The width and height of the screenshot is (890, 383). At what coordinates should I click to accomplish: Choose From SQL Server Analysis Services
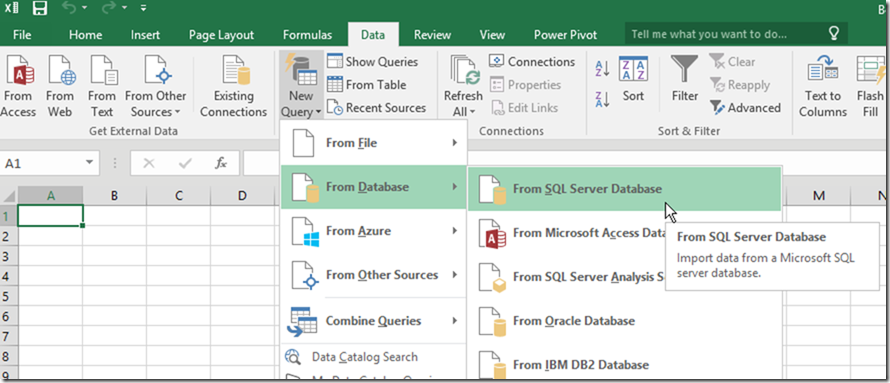[568, 277]
